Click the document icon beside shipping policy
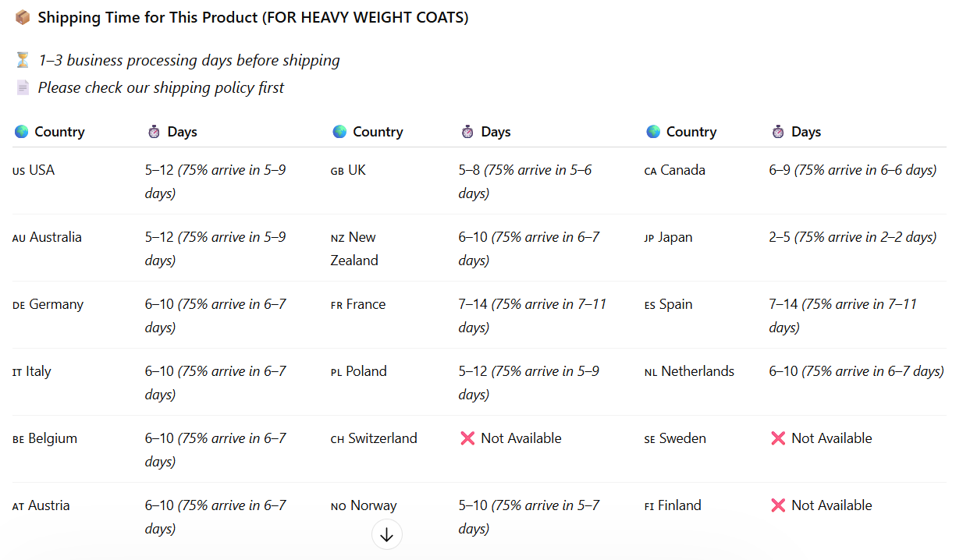Screen dimensions: 970x560 (23, 87)
